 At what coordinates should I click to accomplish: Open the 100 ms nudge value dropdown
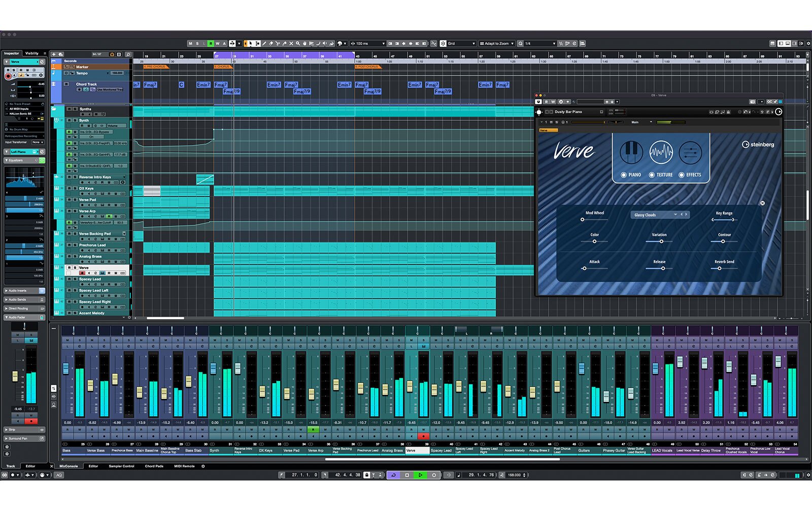coord(368,44)
